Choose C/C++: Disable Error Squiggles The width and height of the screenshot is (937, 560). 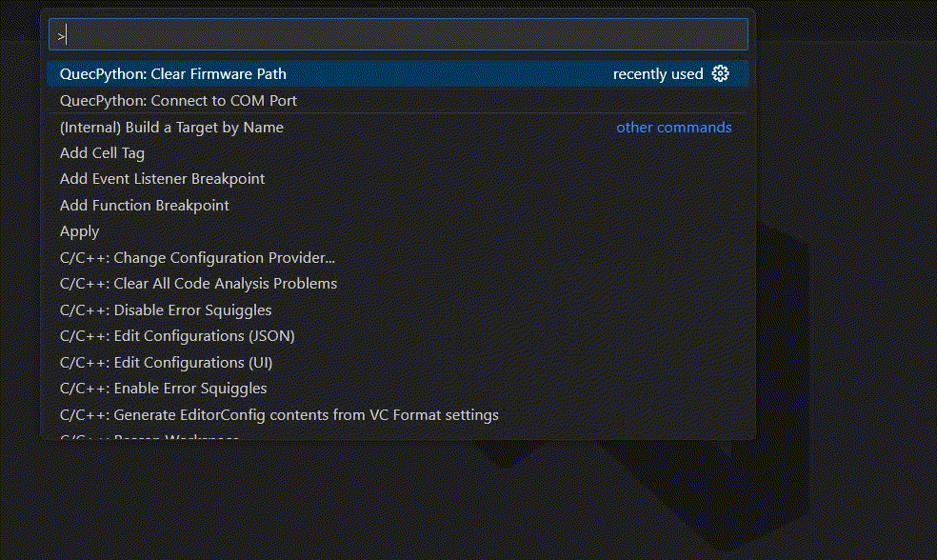[x=398, y=310]
